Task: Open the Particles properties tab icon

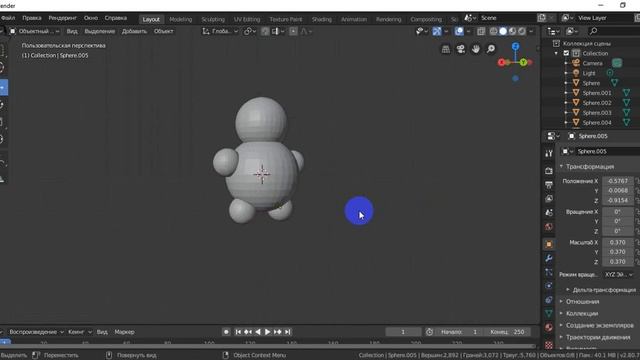Action: (549, 272)
